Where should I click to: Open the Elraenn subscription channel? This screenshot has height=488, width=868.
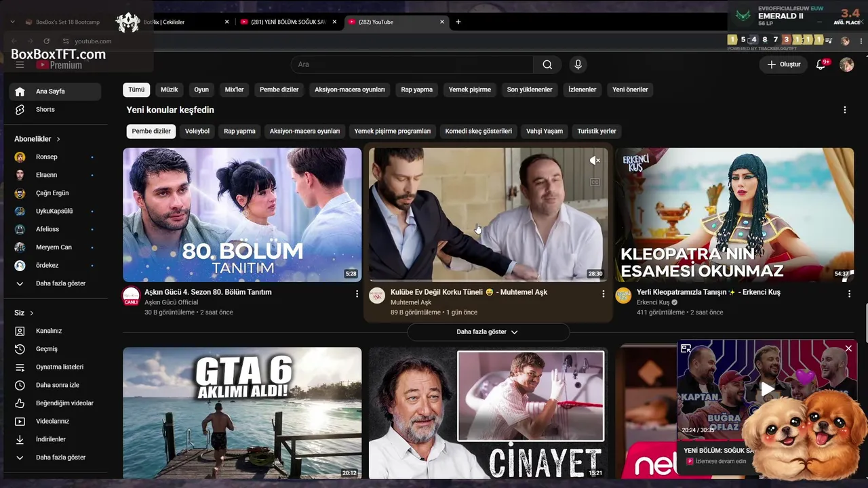[x=55, y=175]
